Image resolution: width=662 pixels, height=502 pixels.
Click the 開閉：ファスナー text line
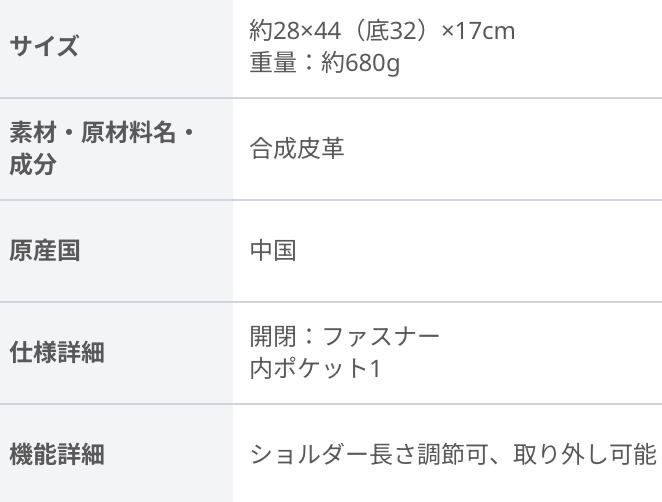click(345, 336)
